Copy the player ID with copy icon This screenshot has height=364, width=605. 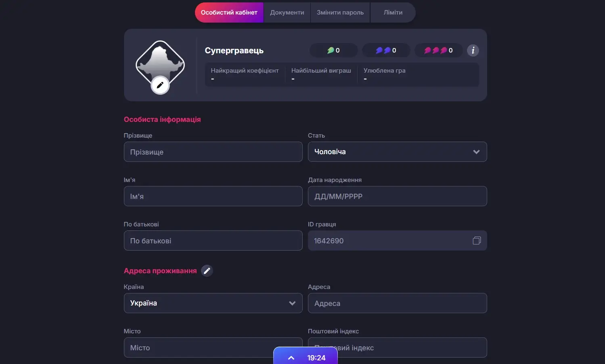pyautogui.click(x=477, y=241)
